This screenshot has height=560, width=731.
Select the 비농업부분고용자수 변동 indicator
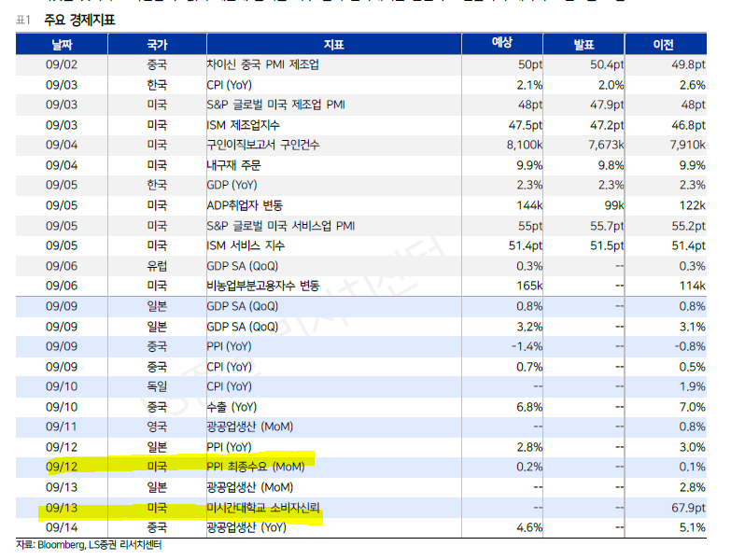coord(262,286)
